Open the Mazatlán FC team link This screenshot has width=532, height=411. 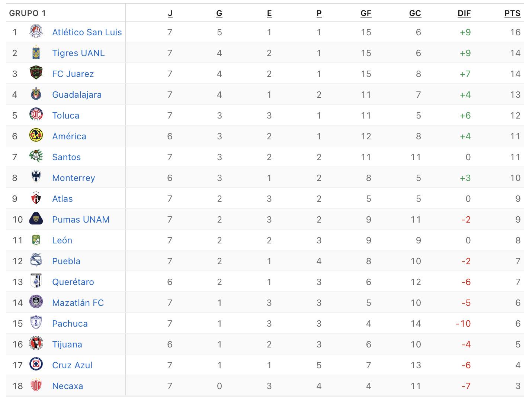pyautogui.click(x=78, y=303)
